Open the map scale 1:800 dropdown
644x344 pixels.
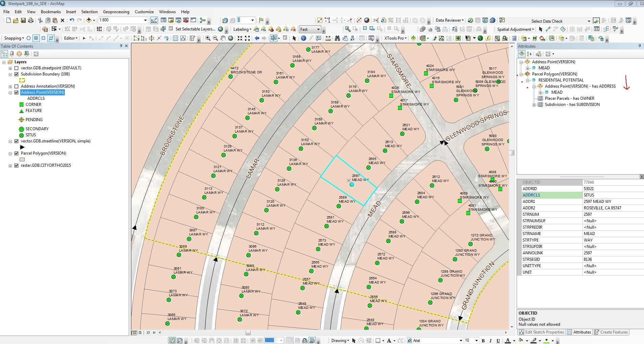coord(145,20)
